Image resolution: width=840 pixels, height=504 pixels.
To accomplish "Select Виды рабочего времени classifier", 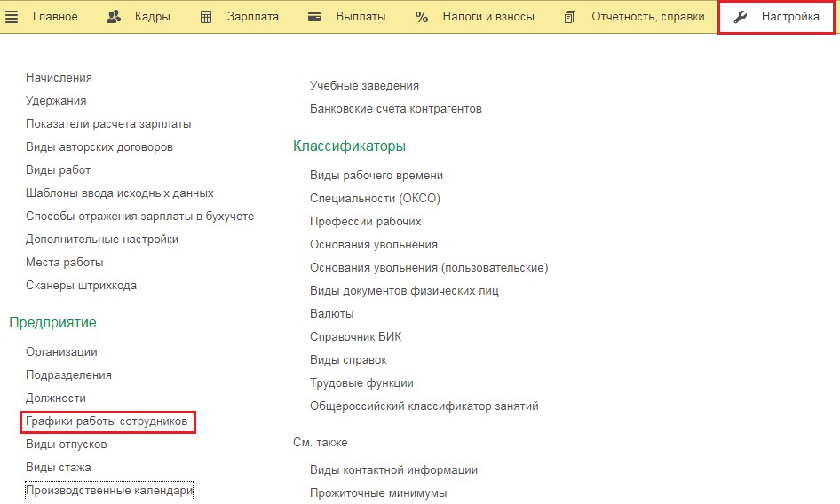I will (x=376, y=176).
